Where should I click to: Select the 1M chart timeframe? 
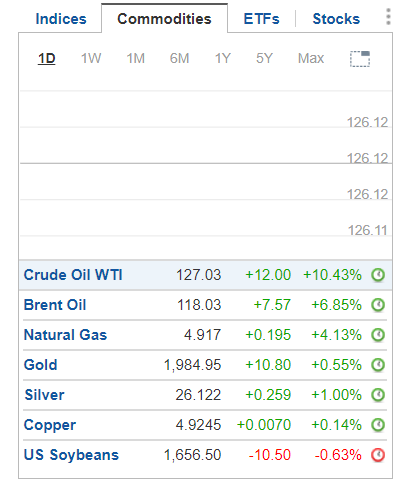click(x=136, y=58)
